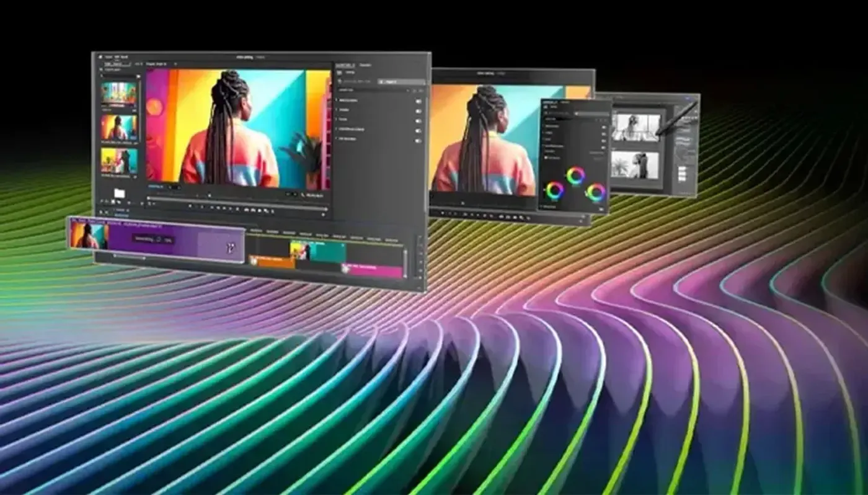Select the magenta clip on the timeline
Viewport: 868px width, 495px height.
pos(374,270)
